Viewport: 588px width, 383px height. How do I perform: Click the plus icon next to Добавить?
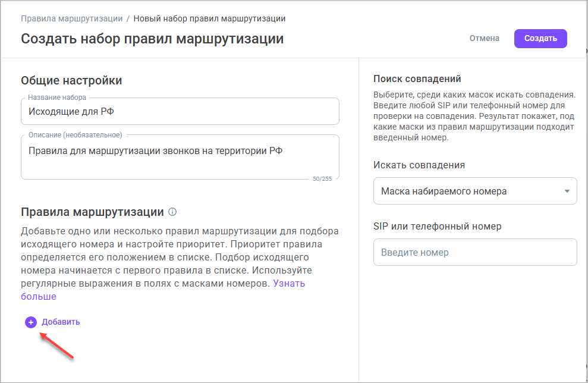tap(30, 322)
